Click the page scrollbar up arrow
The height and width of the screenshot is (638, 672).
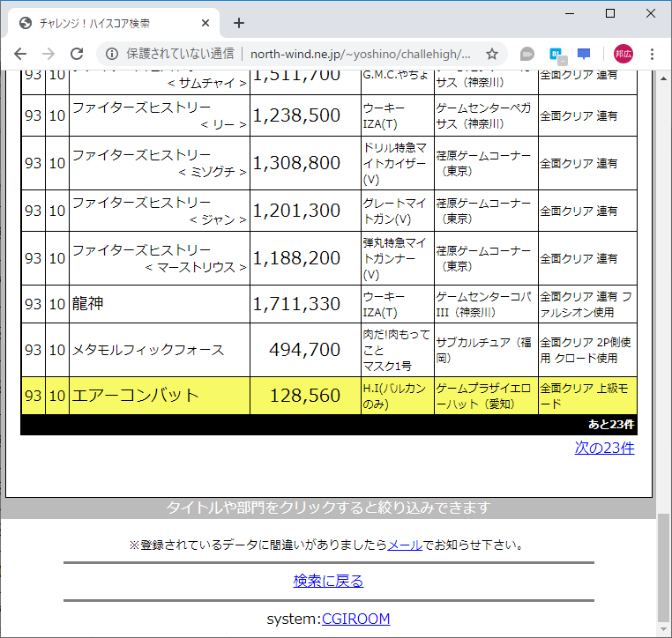(x=663, y=78)
